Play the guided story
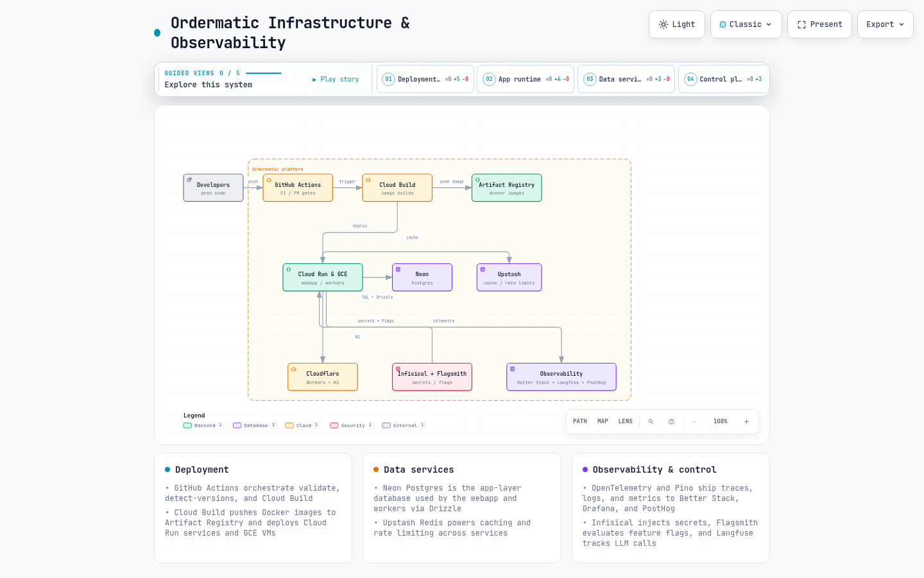The height and width of the screenshot is (578, 924). pos(336,80)
